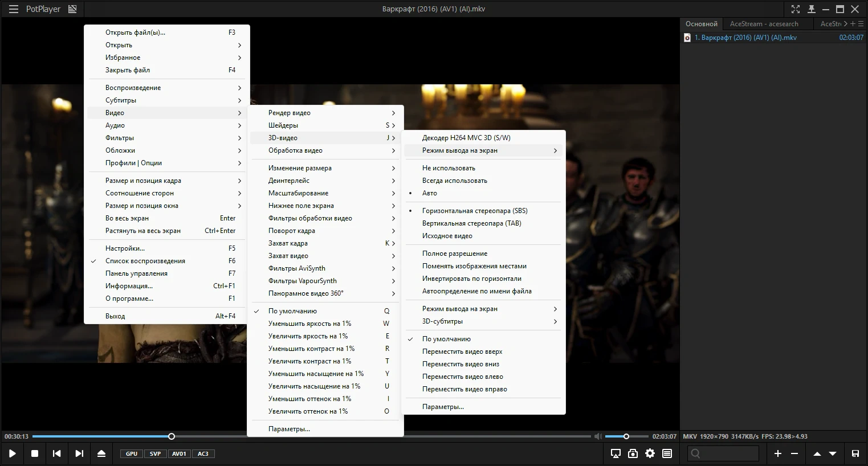Save the playlist with the floppy icon
Viewport: 868px width, 466px height.
point(855,453)
